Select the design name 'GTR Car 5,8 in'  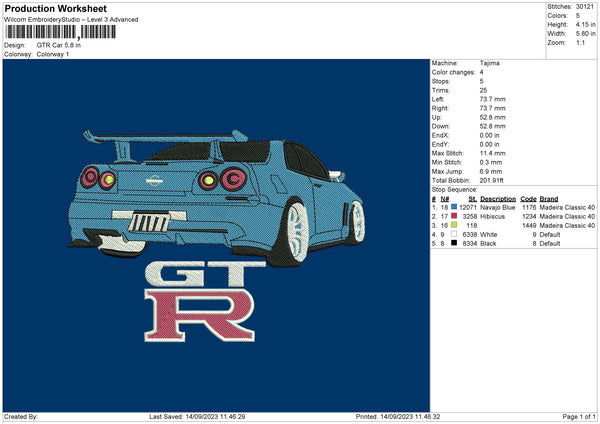(x=59, y=45)
